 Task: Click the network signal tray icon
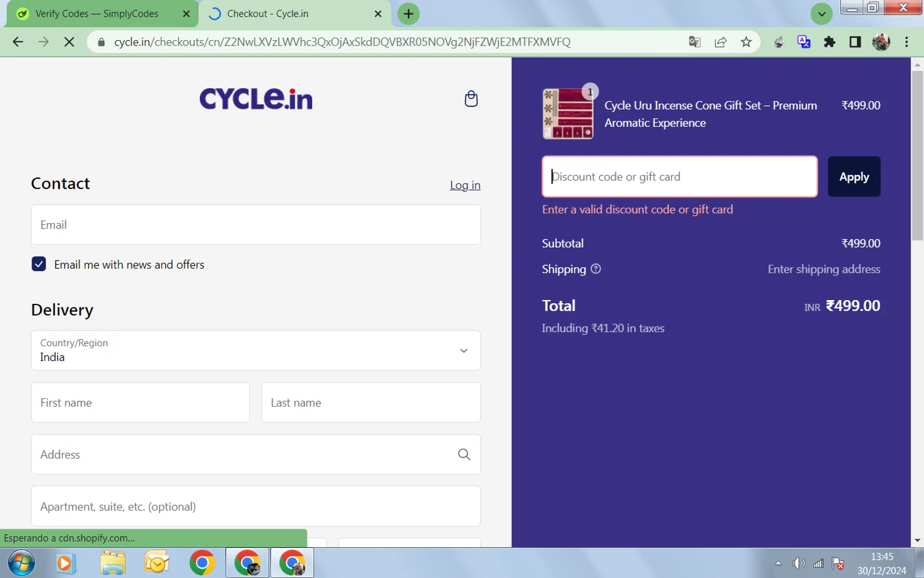click(x=818, y=563)
